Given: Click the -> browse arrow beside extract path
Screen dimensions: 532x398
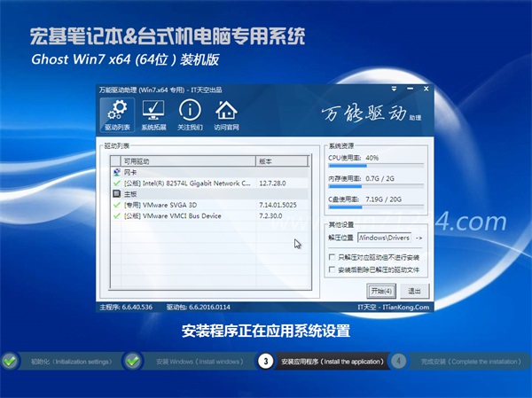Looking at the screenshot, I should [419, 238].
